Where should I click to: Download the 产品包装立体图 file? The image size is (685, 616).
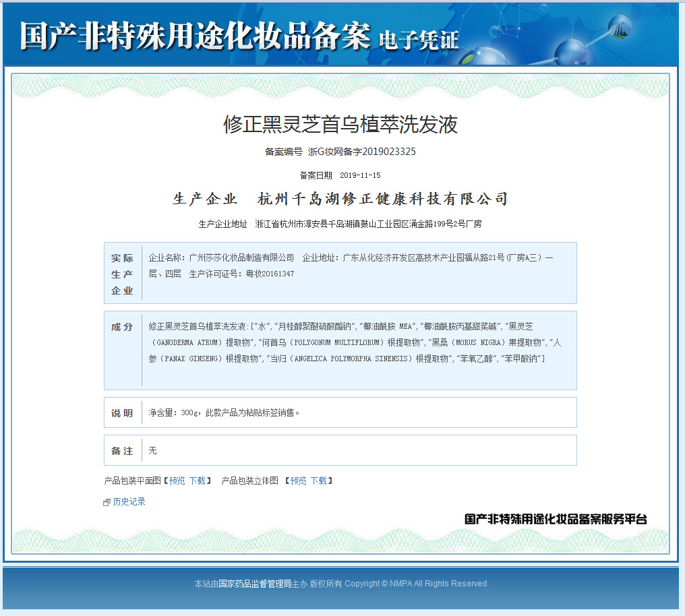pyautogui.click(x=318, y=481)
